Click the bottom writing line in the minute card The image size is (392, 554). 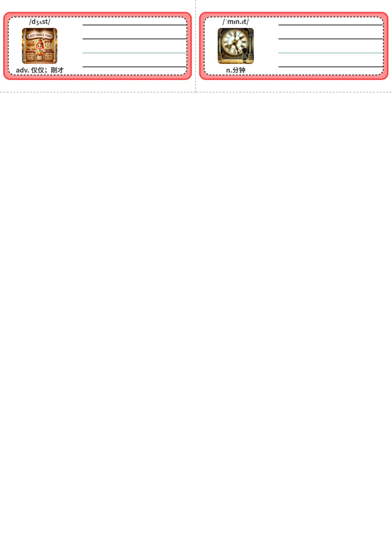click(331, 67)
